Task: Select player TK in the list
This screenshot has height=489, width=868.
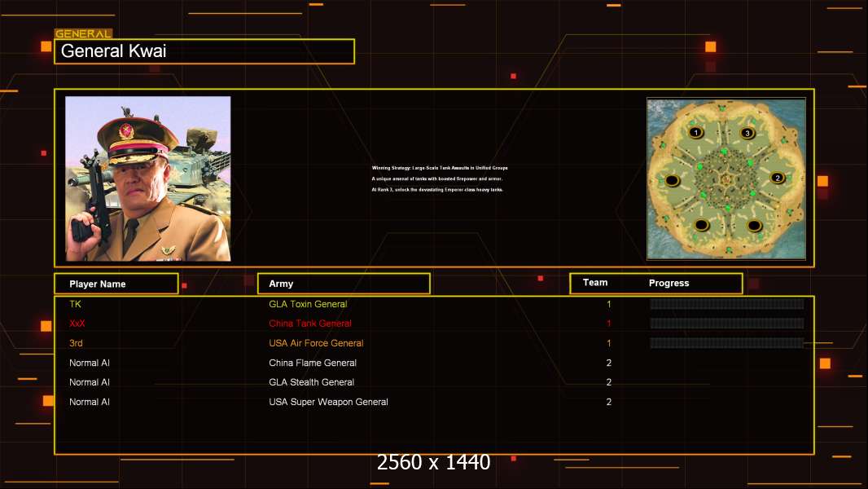Action: pyautogui.click(x=76, y=304)
